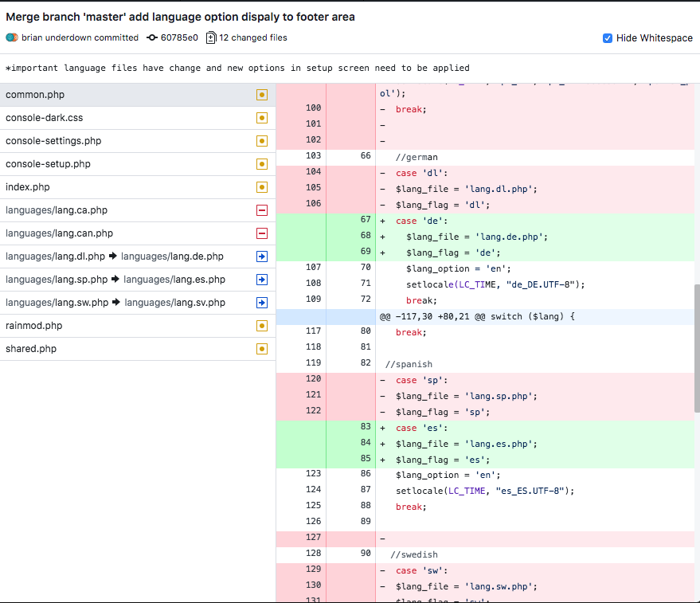Click the modified status icon for rainmod.php
This screenshot has height=603, width=700.
pyautogui.click(x=262, y=326)
